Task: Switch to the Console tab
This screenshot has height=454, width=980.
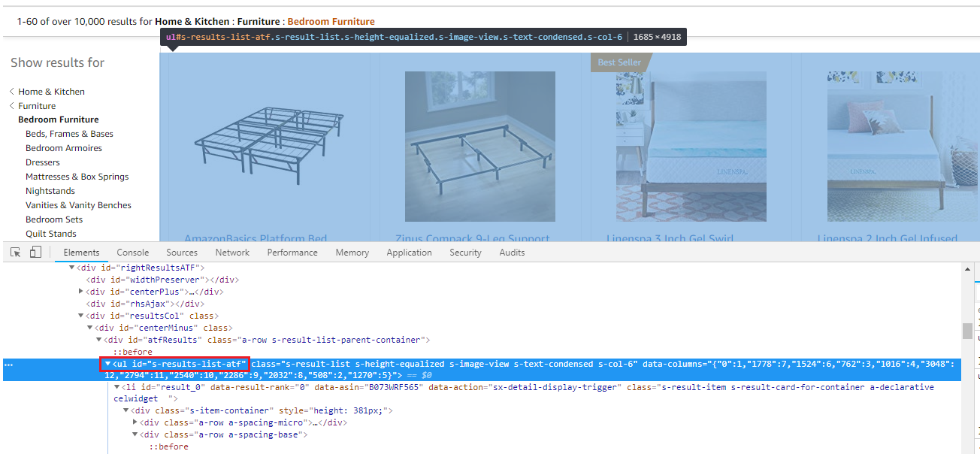Action: pyautogui.click(x=133, y=253)
